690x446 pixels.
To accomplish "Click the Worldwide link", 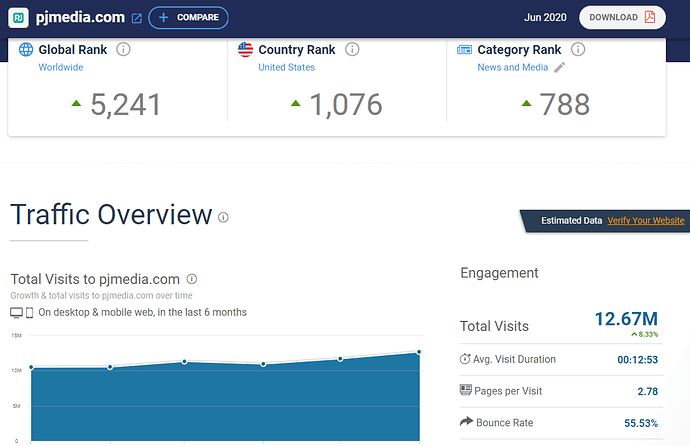I will coord(61,67).
